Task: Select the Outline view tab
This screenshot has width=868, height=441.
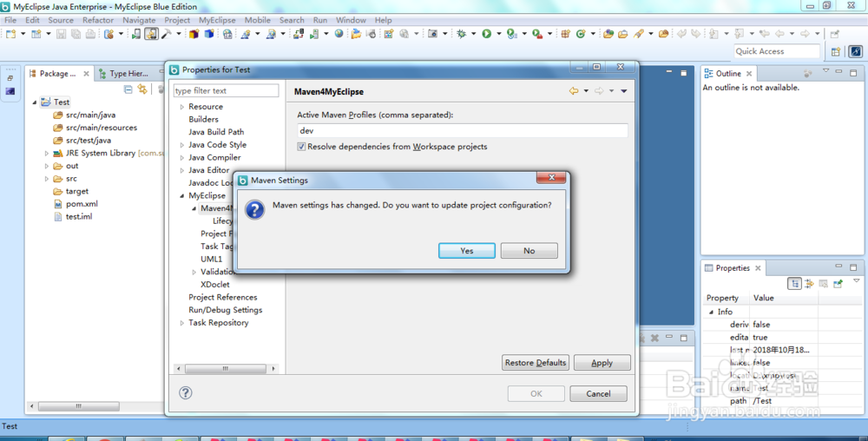Action: tap(728, 74)
